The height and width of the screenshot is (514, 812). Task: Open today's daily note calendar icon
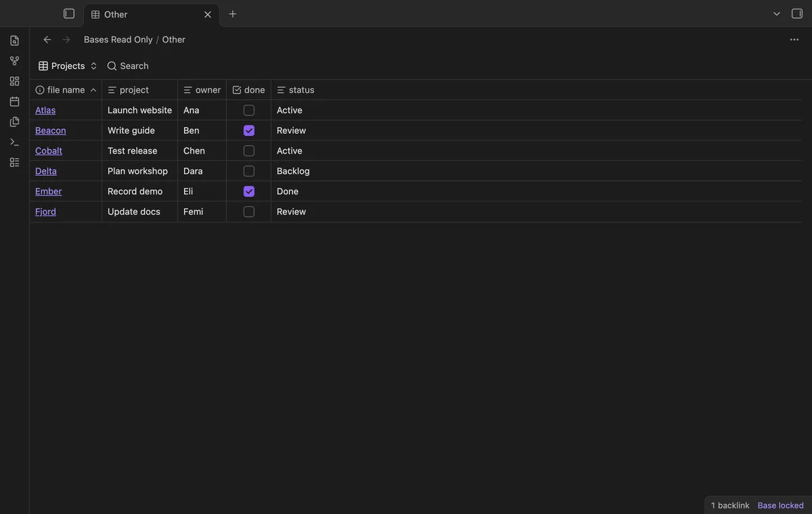tap(14, 101)
